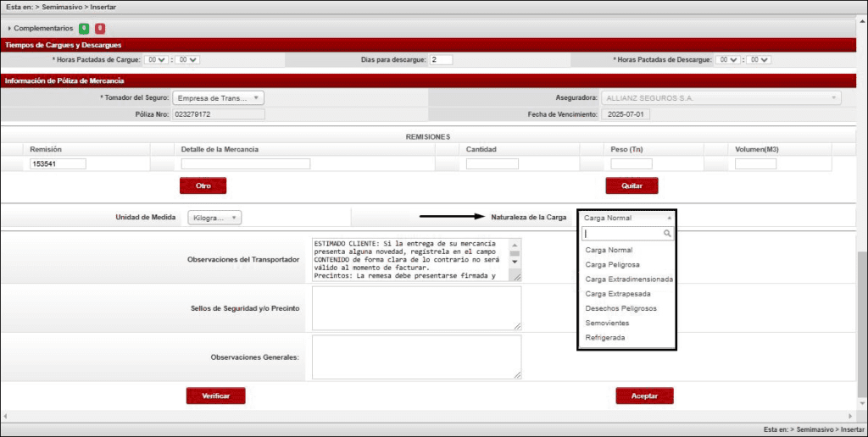Pick Semovientes from the cargo list

[607, 324]
